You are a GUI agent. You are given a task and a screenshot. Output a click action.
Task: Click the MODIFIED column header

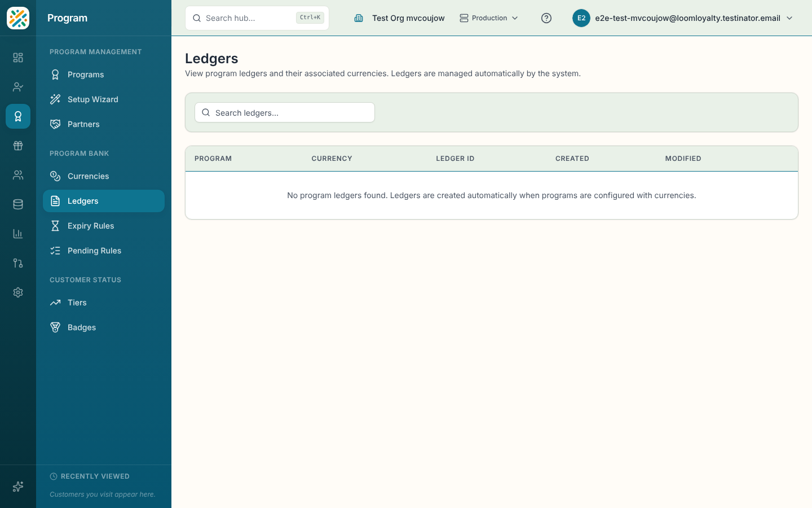[x=683, y=159]
